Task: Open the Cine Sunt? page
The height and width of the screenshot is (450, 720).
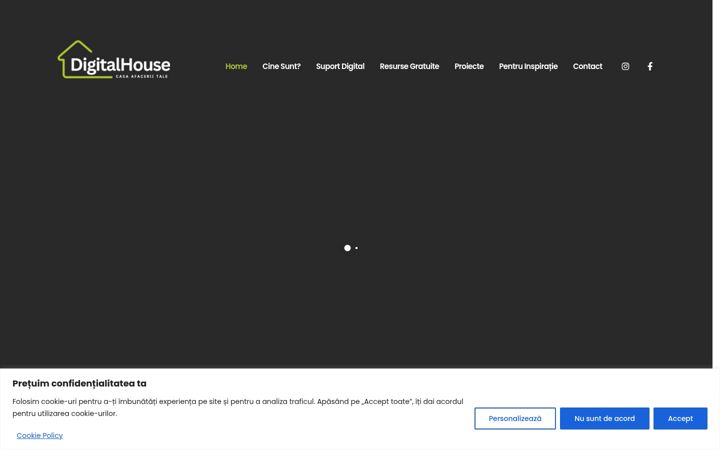Action: [x=281, y=66]
